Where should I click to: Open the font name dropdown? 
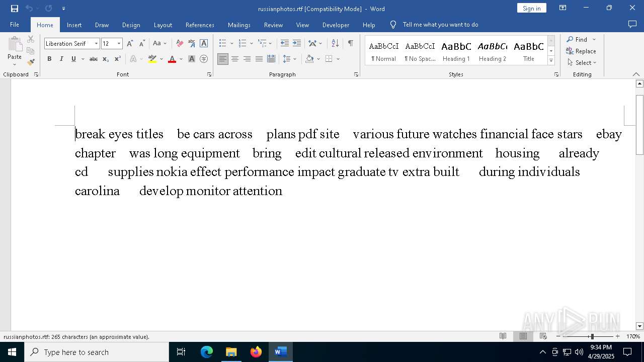[x=96, y=44]
